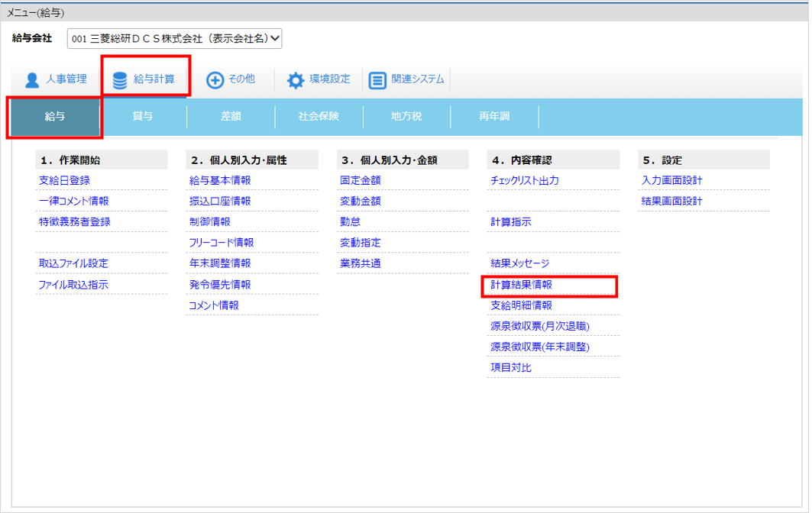Open the チェックリスト出力 link
Image resolution: width=812 pixels, height=513 pixels.
(x=525, y=181)
